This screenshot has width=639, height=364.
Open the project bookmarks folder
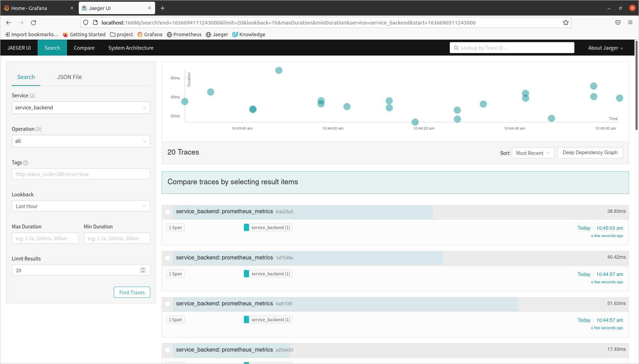click(x=122, y=35)
